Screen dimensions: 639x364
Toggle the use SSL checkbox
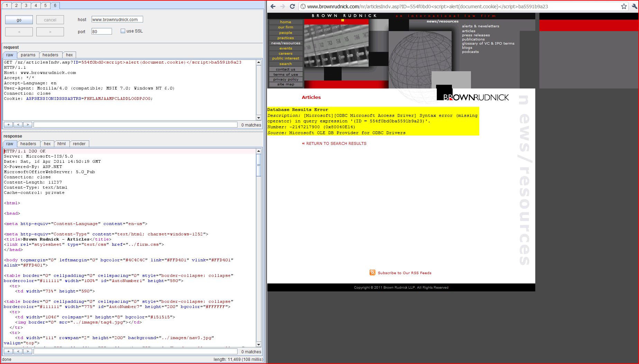(x=123, y=31)
